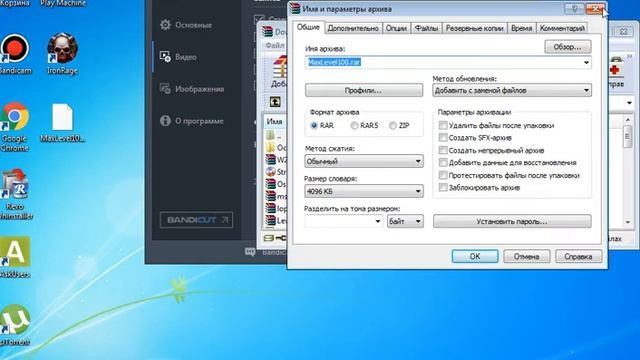Open Play Machine desktop shortcut
640x360 pixels.
click(63, 3)
